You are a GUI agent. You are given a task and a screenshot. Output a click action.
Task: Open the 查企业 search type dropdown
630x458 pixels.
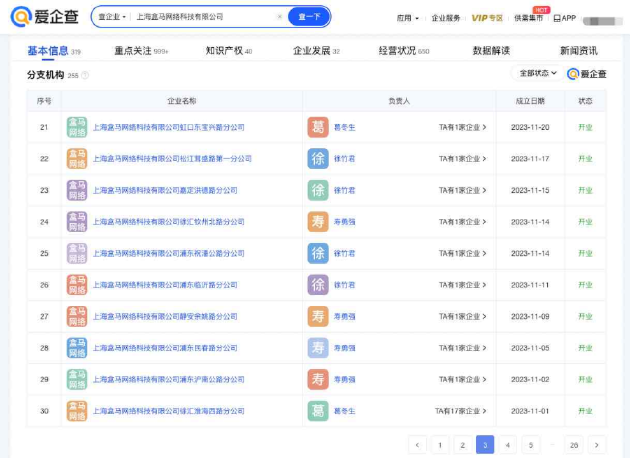coord(112,17)
